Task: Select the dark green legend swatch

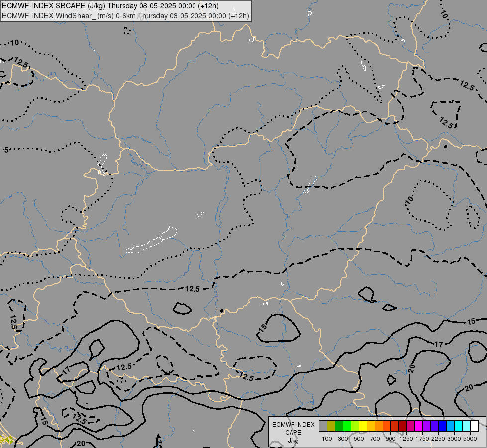Action: tap(339, 426)
